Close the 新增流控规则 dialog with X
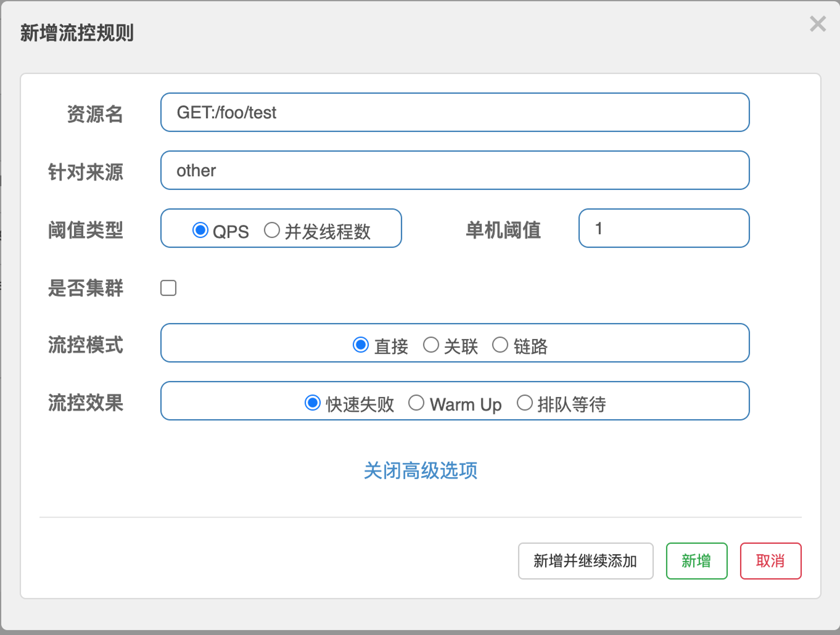This screenshot has height=635, width=840. (x=818, y=24)
